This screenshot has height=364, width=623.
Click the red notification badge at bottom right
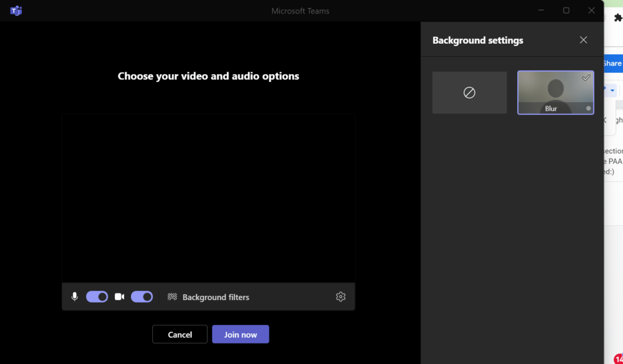tap(619, 359)
